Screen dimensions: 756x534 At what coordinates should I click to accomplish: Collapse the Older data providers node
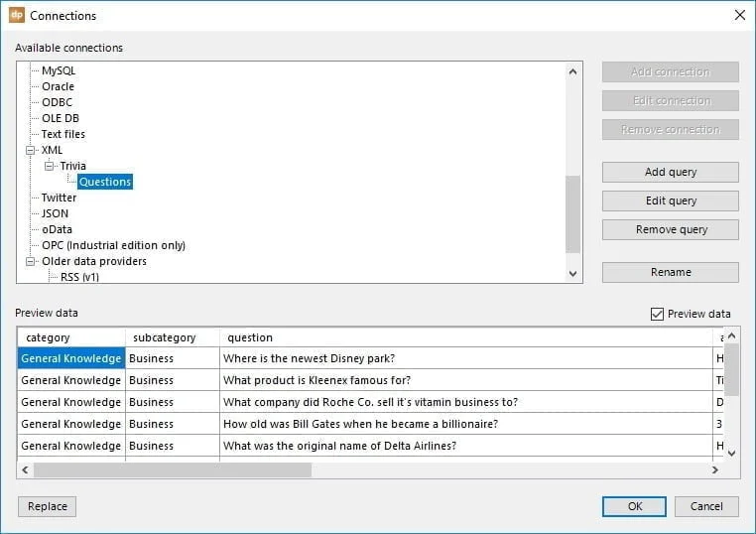pyautogui.click(x=31, y=261)
